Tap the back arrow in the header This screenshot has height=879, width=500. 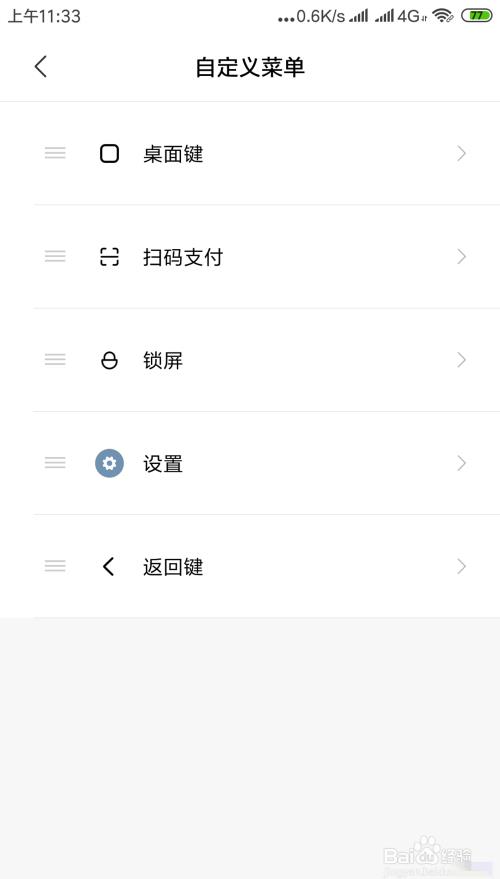click(40, 67)
